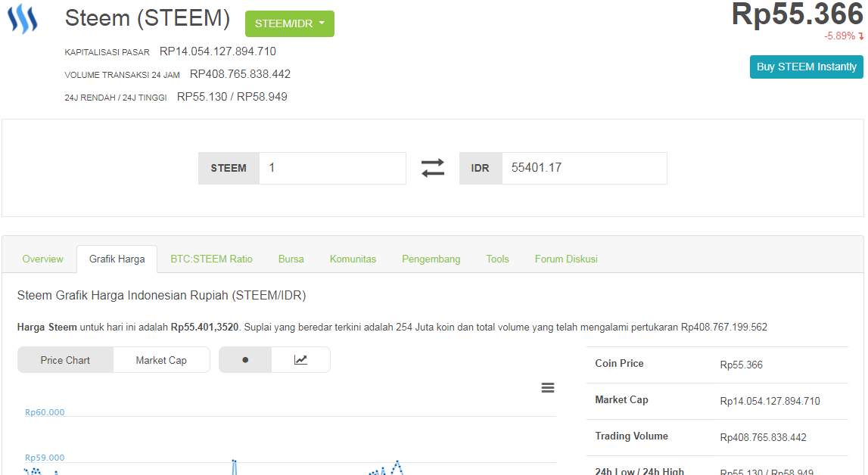Open the STEEM/IDR currency pair dropdown

(x=290, y=23)
